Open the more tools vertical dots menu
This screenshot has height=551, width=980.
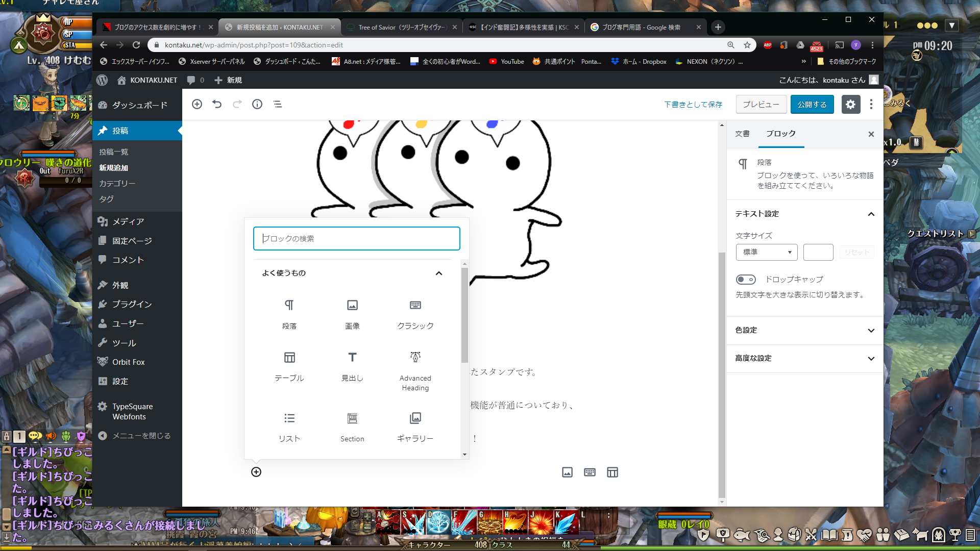click(x=871, y=104)
